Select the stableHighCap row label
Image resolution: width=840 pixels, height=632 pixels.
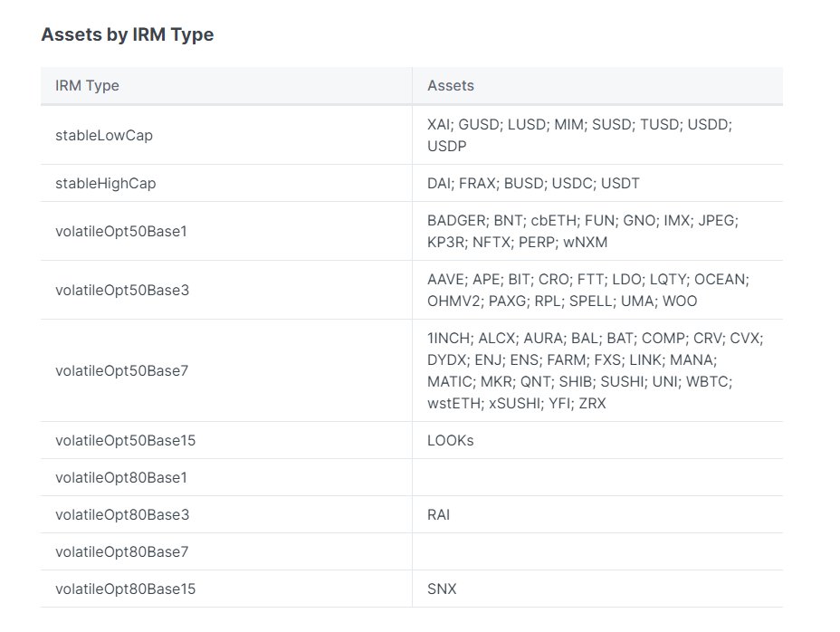coord(106,183)
